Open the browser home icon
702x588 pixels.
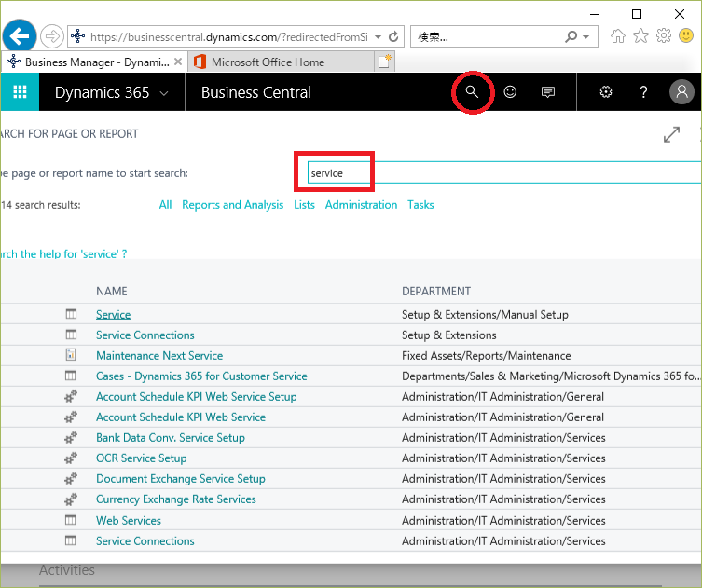618,36
